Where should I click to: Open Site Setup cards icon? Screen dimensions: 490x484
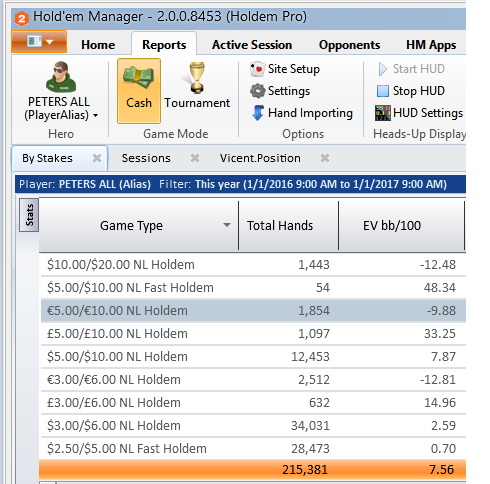(x=257, y=69)
